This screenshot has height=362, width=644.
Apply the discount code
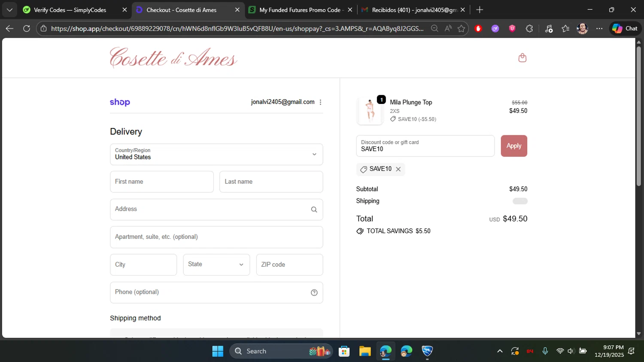click(x=514, y=146)
